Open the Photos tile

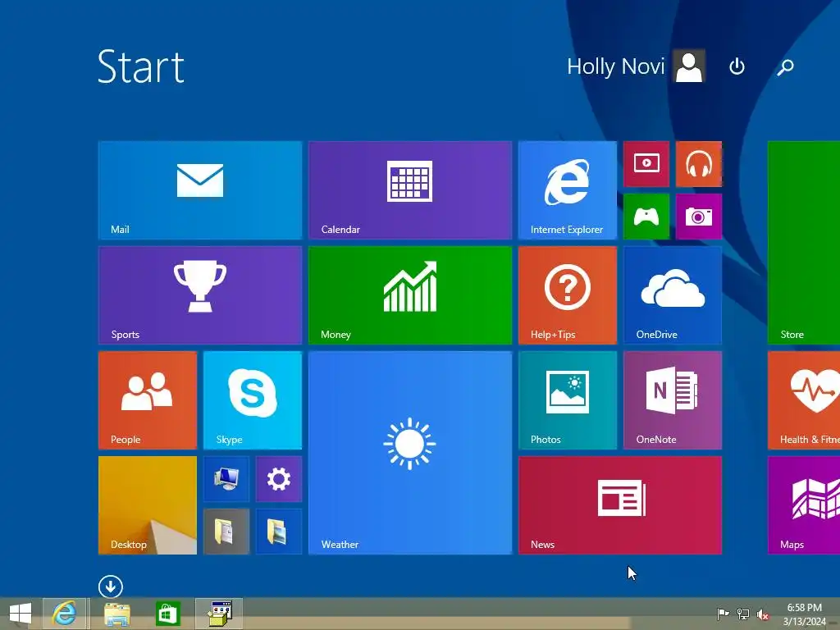coord(568,400)
